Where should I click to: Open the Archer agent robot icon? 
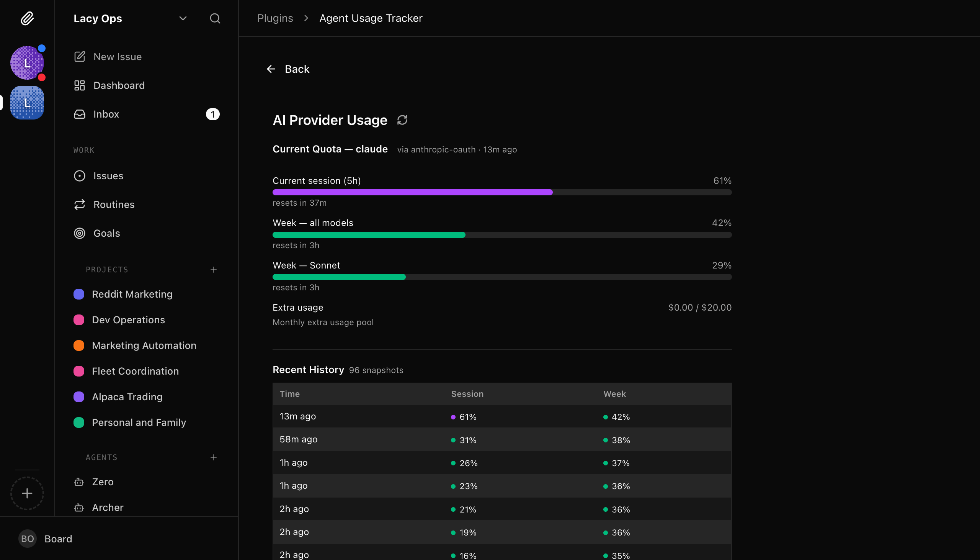79,508
